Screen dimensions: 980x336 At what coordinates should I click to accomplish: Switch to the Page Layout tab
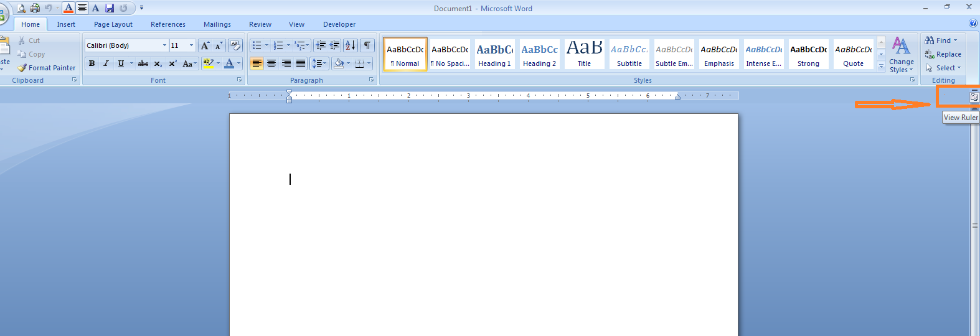pos(113,24)
